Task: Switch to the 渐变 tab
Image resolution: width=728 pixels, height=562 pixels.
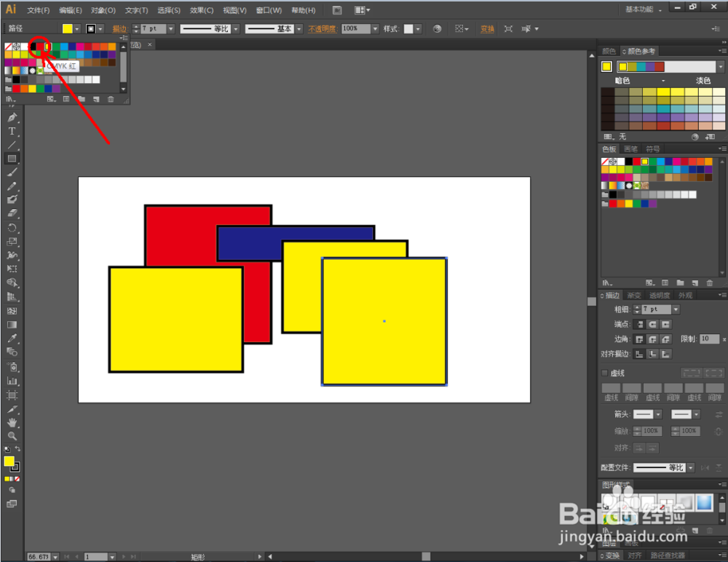Action: 634,296
